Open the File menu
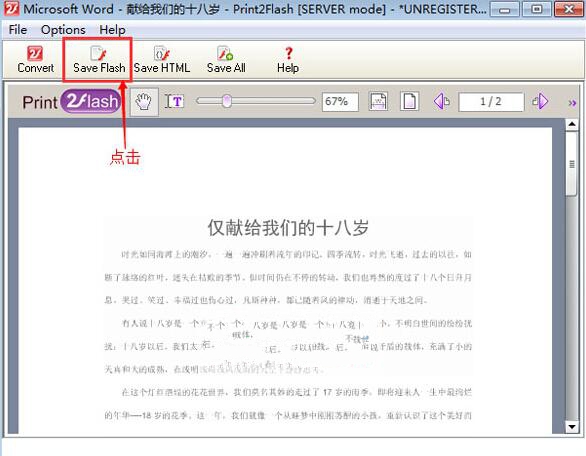 point(18,30)
